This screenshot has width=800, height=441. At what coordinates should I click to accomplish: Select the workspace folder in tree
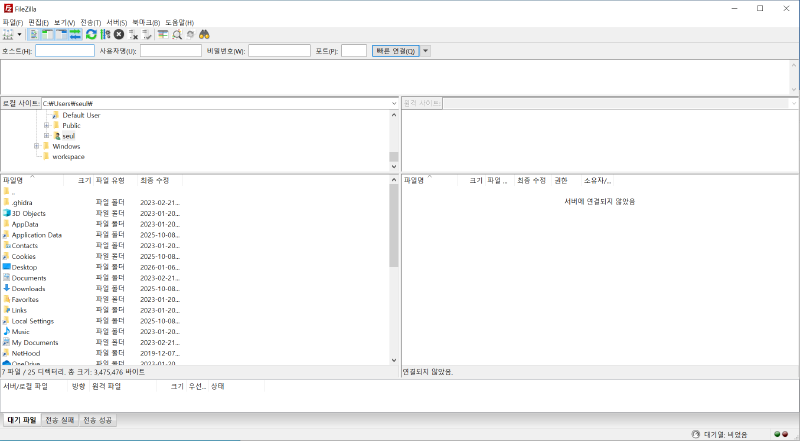pos(68,157)
